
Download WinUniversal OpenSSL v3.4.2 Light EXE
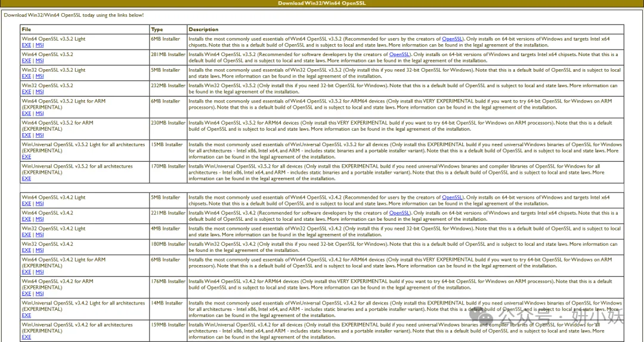coord(26,315)
